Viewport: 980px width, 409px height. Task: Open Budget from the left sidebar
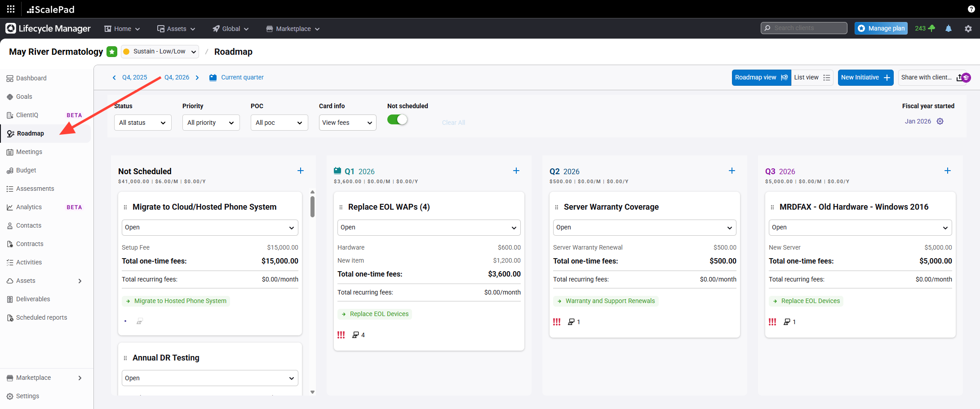26,170
